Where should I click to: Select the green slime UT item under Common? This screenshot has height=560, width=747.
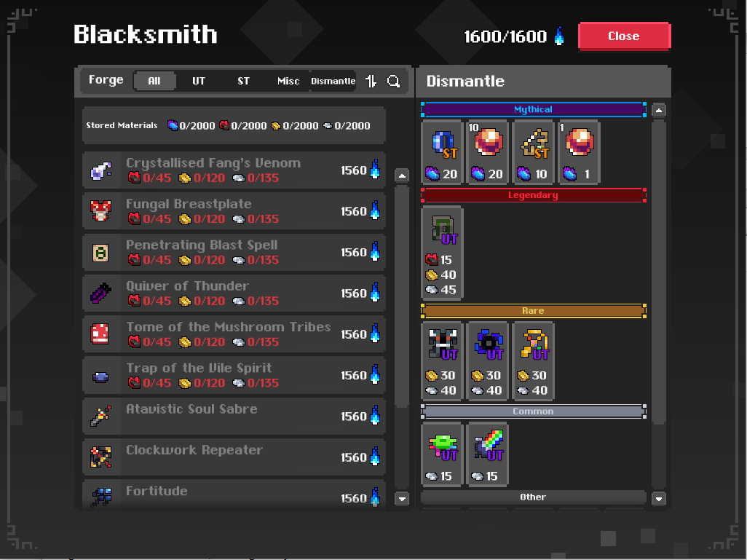442,454
